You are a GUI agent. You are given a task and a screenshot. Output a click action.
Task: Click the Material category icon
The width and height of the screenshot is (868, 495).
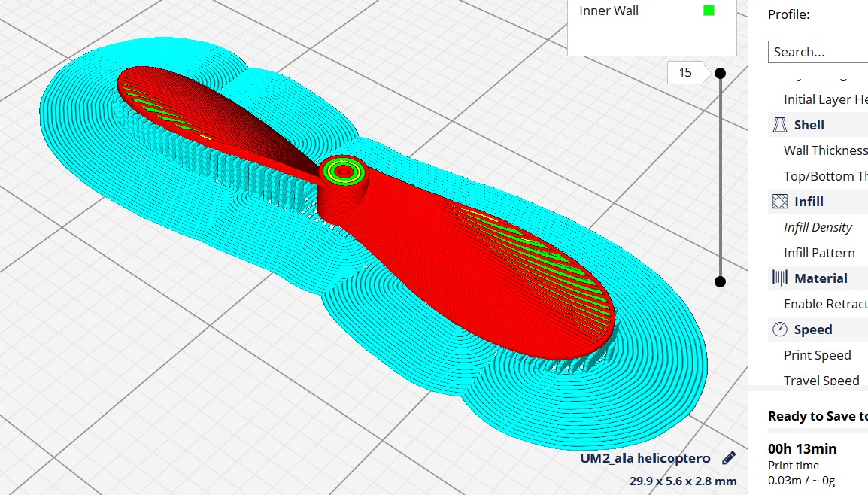click(x=779, y=278)
